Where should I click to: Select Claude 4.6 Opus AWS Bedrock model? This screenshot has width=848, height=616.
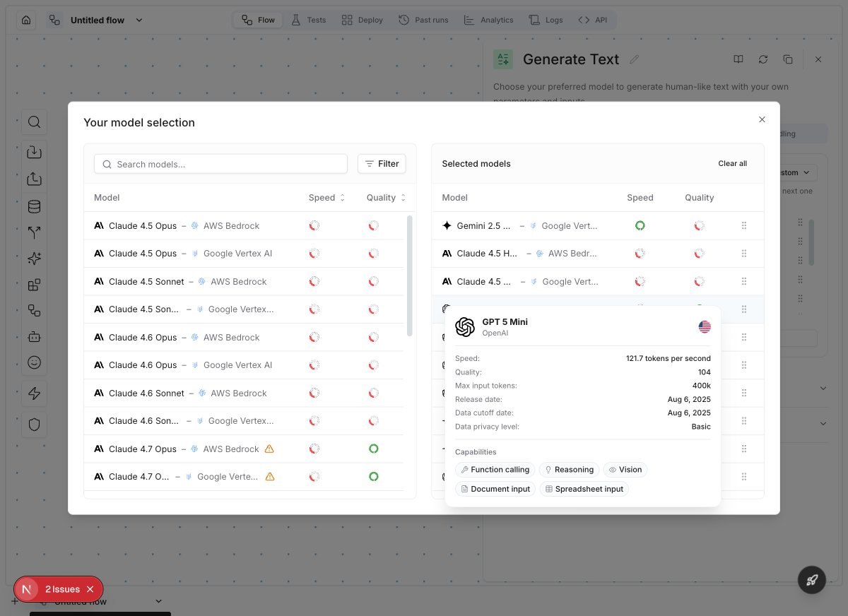[244, 337]
